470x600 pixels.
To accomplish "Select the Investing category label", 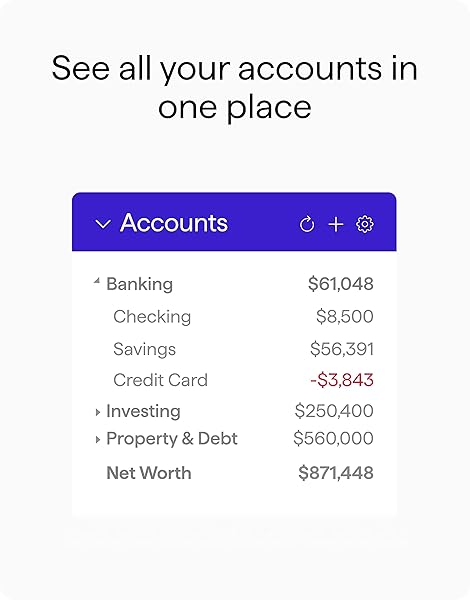I will click(143, 411).
